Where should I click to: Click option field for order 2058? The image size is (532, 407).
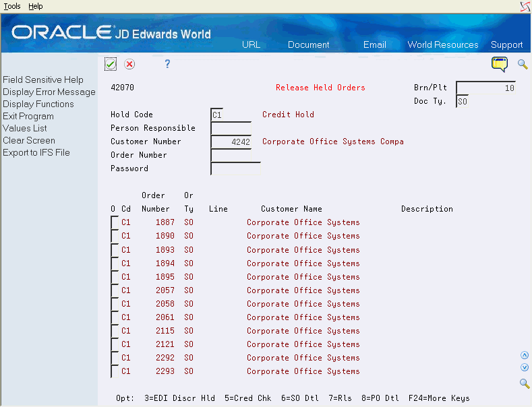[x=115, y=304]
